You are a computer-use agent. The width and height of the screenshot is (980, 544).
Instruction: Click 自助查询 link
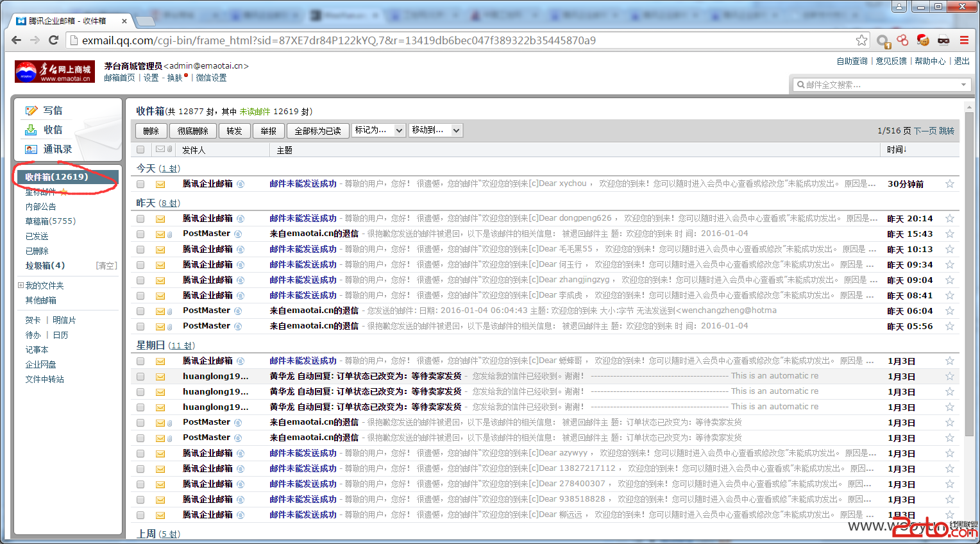pos(852,62)
